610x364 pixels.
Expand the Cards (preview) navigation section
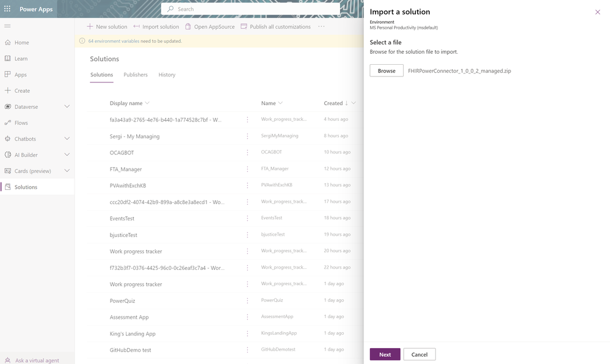coord(67,170)
